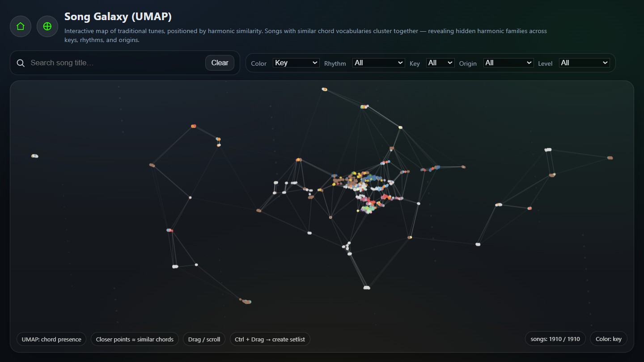Image resolution: width=644 pixels, height=362 pixels.
Task: Click the 'UMAP: chord presence' status chip
Action: coord(51,339)
